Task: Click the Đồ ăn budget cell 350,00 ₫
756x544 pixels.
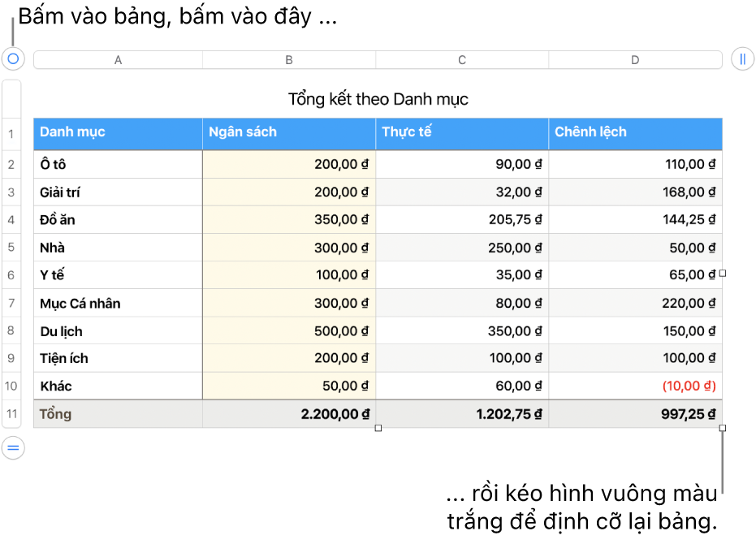Action: click(289, 220)
